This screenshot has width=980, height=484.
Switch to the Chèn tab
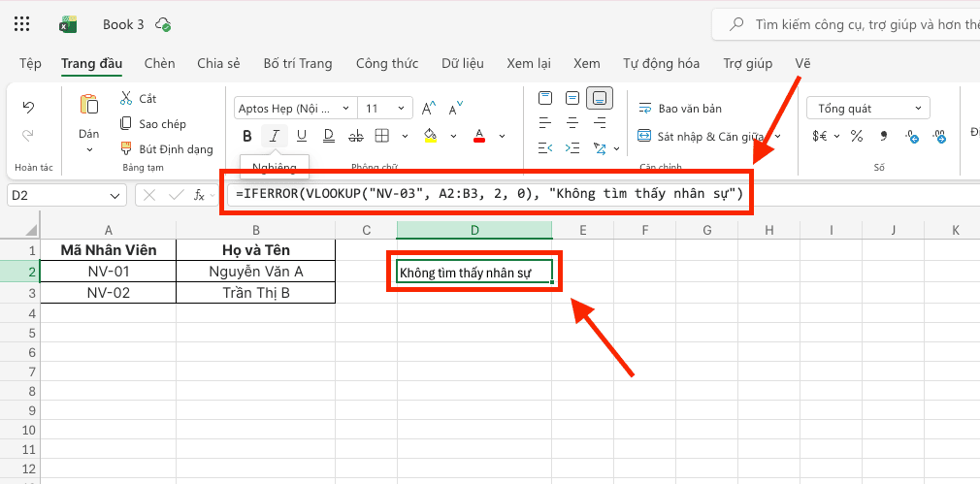coord(159,64)
